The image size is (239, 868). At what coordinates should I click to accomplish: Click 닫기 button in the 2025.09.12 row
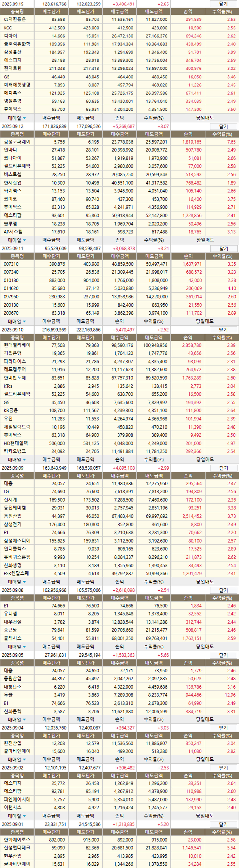tap(223, 126)
